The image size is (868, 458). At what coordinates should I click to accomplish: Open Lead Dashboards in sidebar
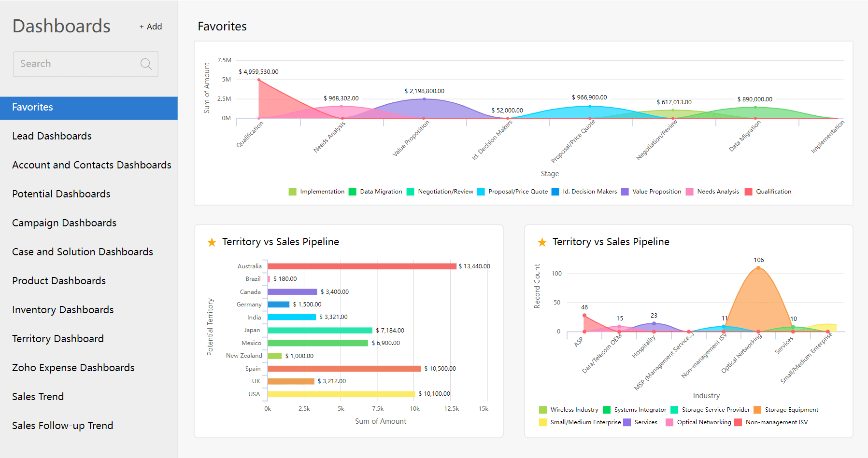click(x=52, y=136)
